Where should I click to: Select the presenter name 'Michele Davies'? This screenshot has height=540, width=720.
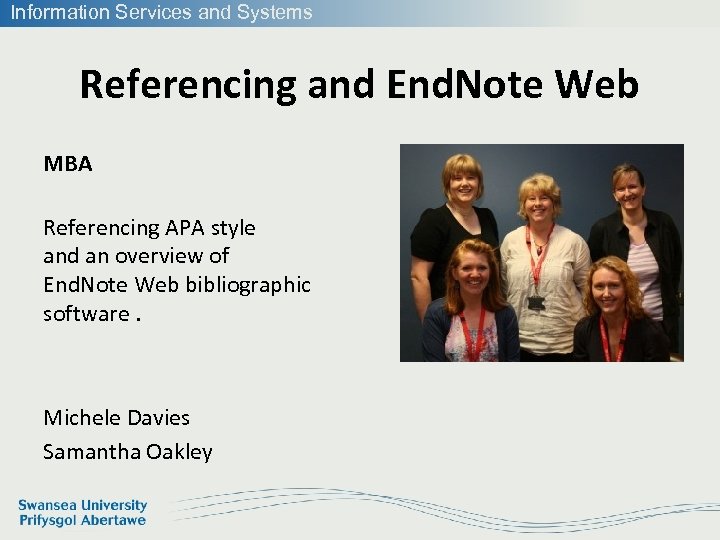tap(117, 418)
